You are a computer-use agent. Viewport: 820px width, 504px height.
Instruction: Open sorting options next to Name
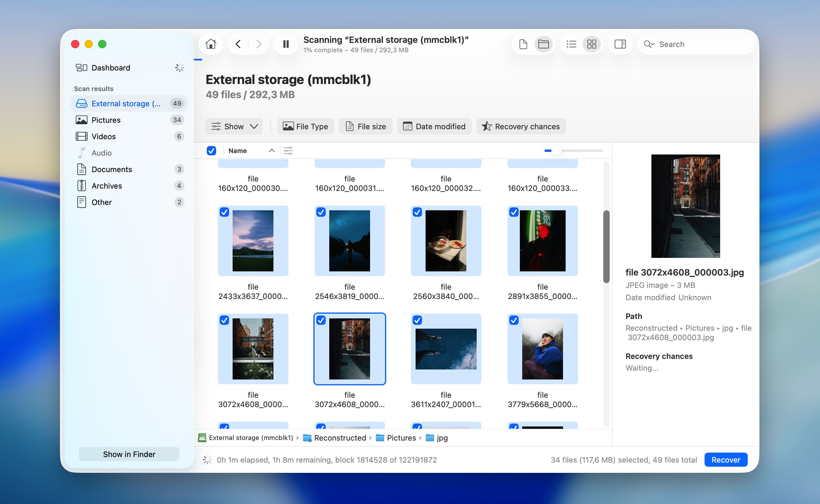(288, 151)
